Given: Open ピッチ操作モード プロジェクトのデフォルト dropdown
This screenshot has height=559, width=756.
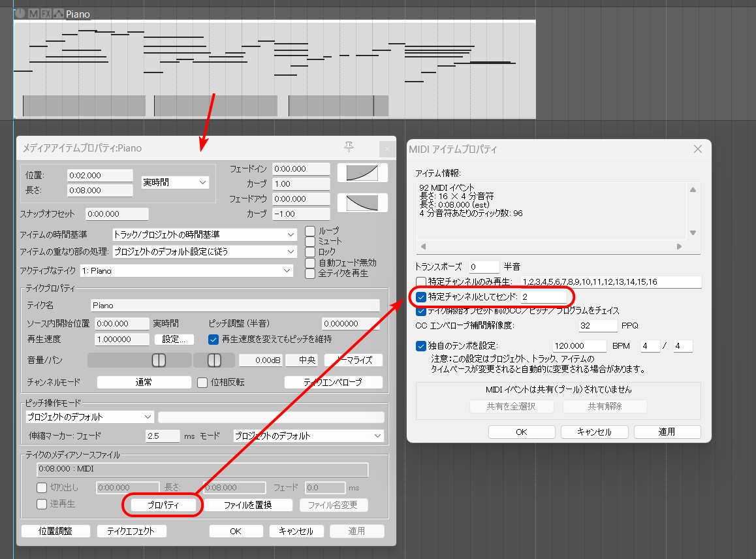Looking at the screenshot, I should pyautogui.click(x=89, y=417).
